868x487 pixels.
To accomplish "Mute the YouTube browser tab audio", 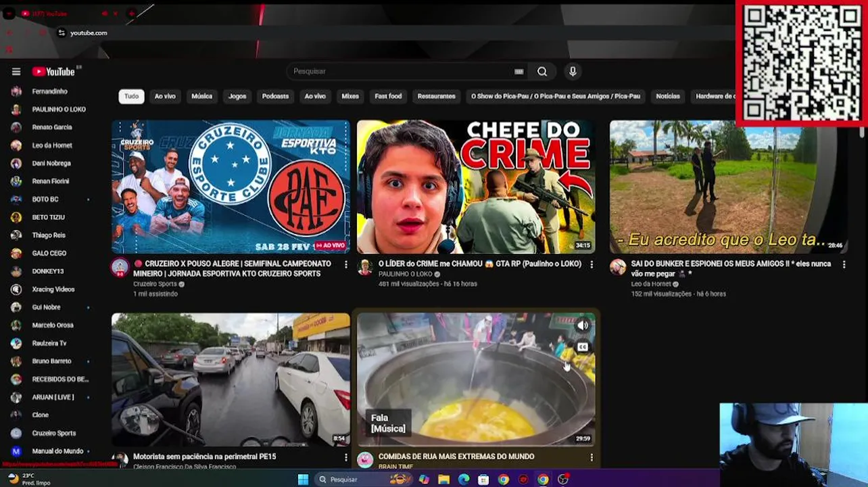I will pyautogui.click(x=104, y=13).
